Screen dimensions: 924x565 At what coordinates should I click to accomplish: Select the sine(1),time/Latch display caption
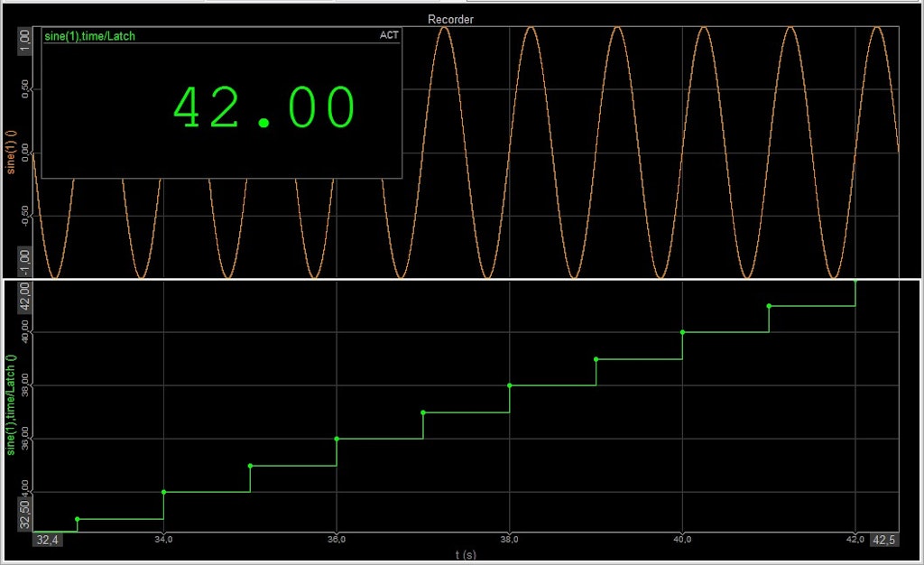pos(89,36)
